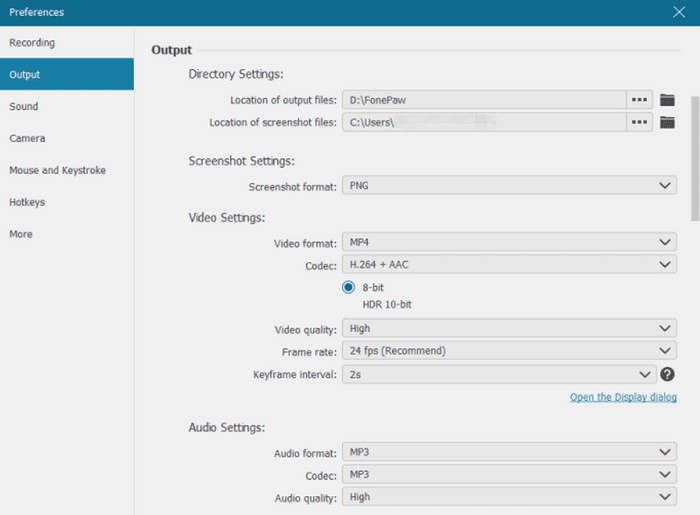The width and height of the screenshot is (700, 515).
Task: Browse for screenshot files location (three dots)
Action: (639, 122)
